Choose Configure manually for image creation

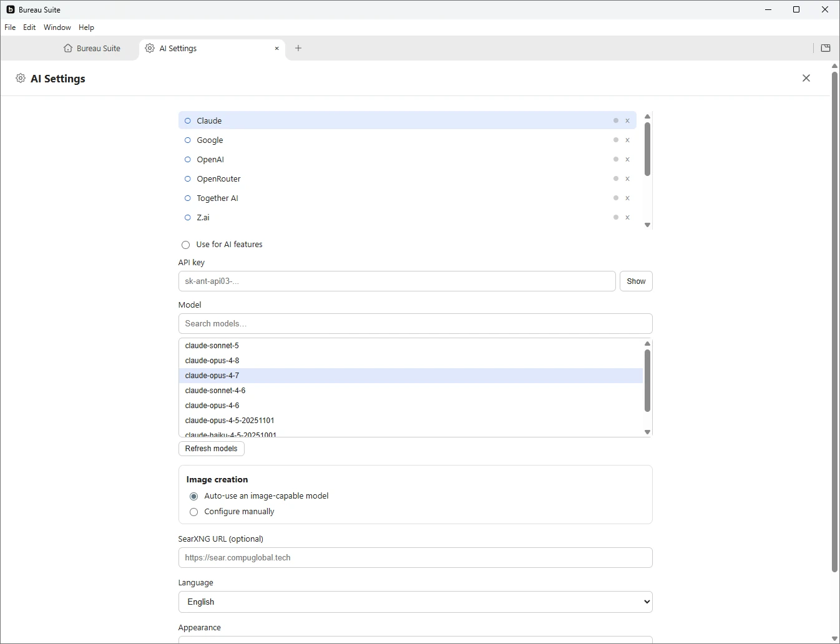coord(193,512)
